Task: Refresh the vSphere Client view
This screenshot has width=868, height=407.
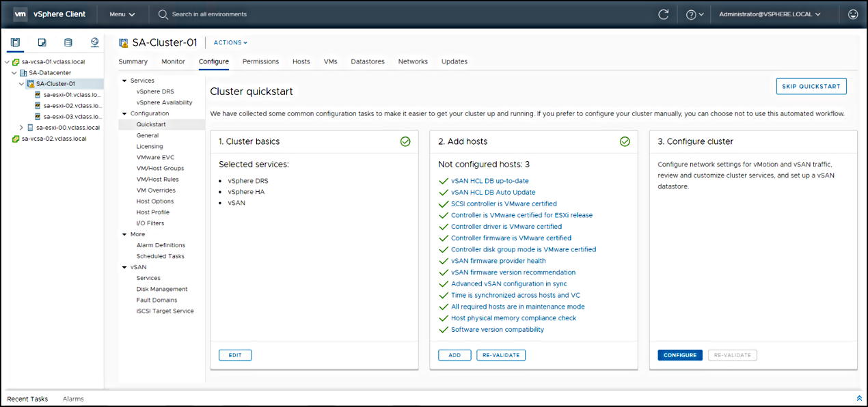Action: (x=663, y=14)
